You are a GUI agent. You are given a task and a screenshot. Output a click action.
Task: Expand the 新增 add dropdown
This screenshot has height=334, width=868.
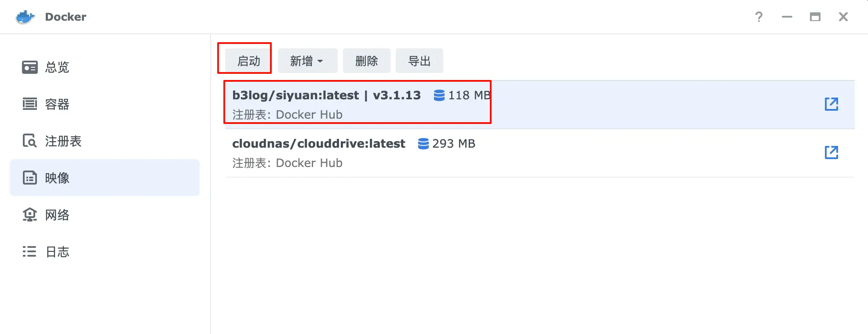coord(307,61)
